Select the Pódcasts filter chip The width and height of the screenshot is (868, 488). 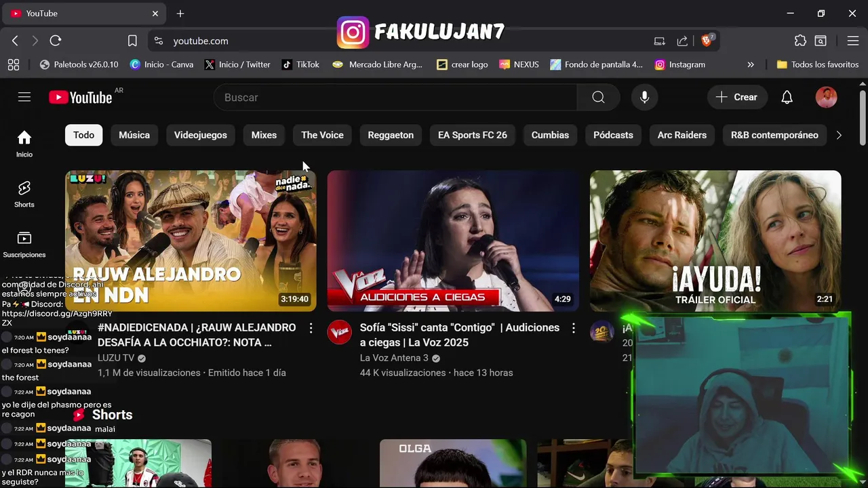(613, 135)
